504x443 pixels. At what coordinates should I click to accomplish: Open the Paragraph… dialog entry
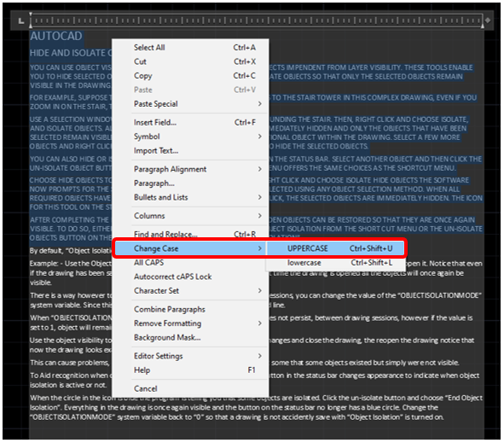190,184
